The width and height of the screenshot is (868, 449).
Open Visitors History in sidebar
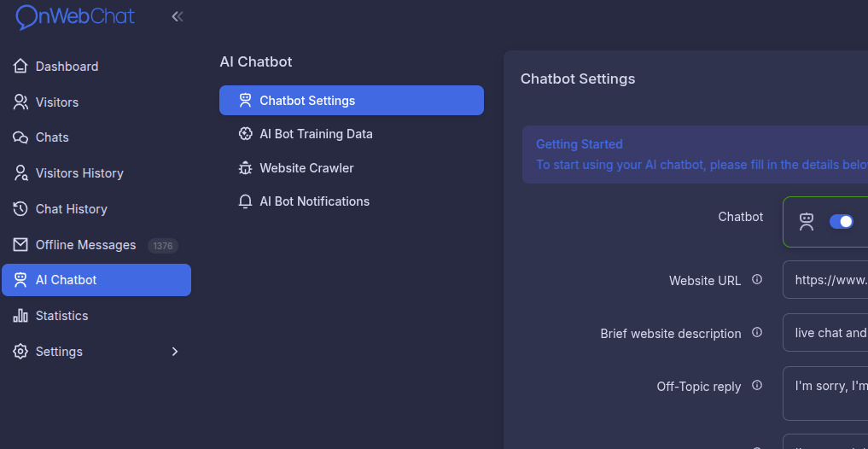coord(79,173)
